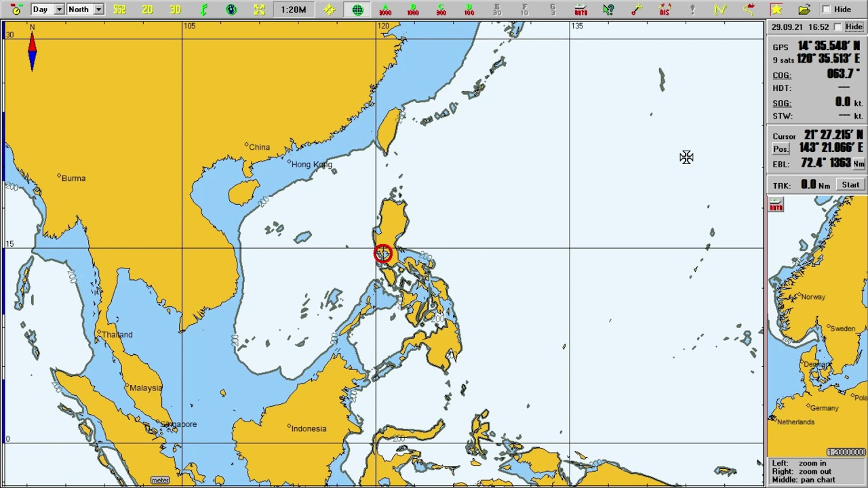868x488 pixels.
Task: Open the Day palette dropdown
Action: [48, 9]
